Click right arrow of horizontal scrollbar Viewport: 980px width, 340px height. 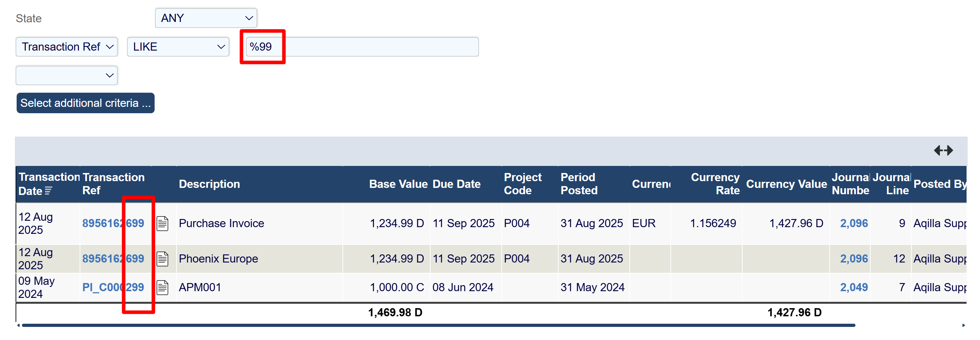[963, 325]
